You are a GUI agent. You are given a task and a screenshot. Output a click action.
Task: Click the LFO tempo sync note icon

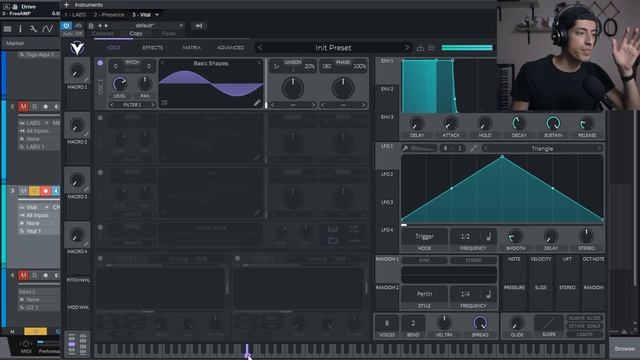pos(488,236)
